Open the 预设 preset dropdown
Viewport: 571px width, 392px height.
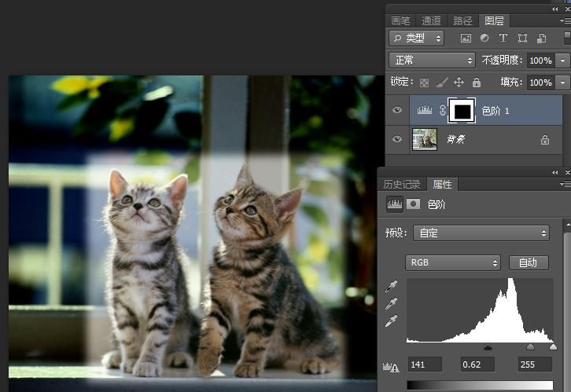coord(481,233)
